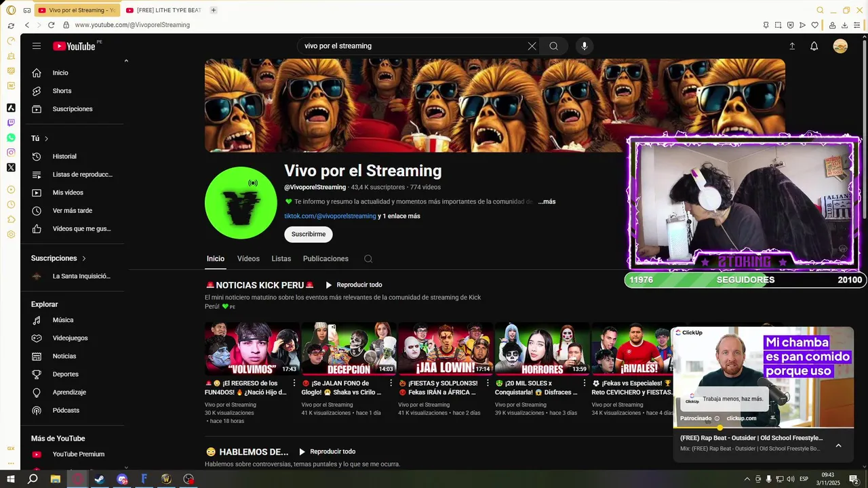Play all NOTICIAS KICK PERU videos

pyautogui.click(x=353, y=285)
